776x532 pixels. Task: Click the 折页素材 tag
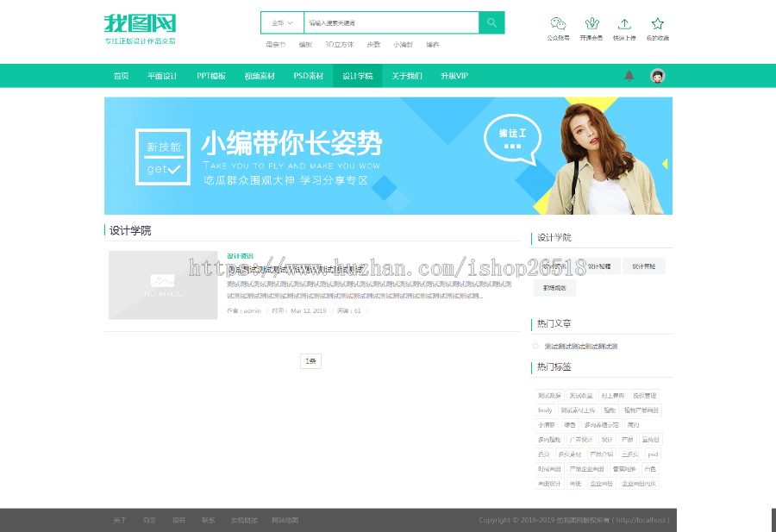click(x=569, y=454)
